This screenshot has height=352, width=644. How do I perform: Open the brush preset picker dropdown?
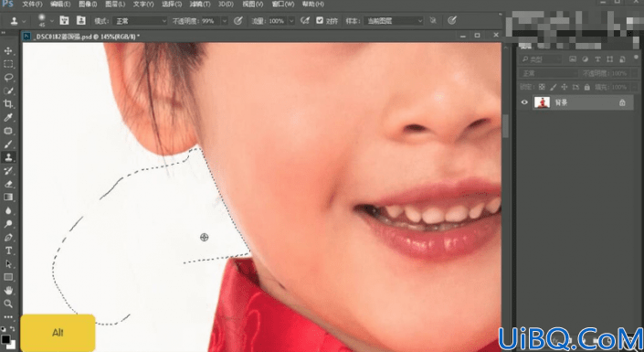pos(52,21)
